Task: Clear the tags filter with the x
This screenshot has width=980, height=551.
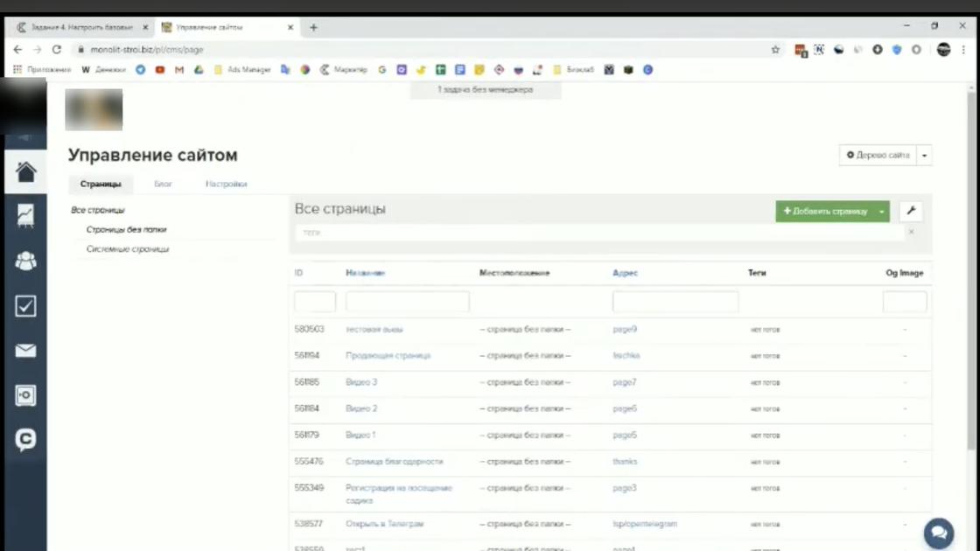Action: pyautogui.click(x=911, y=232)
